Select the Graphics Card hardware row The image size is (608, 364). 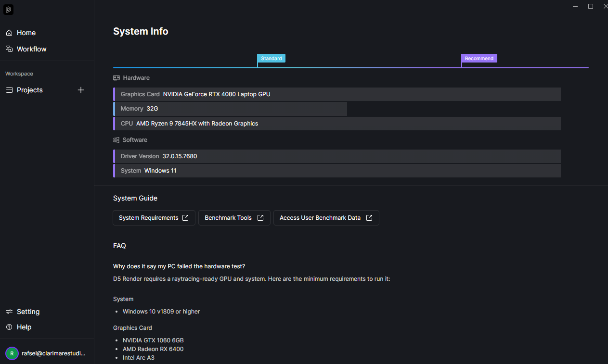tap(337, 94)
